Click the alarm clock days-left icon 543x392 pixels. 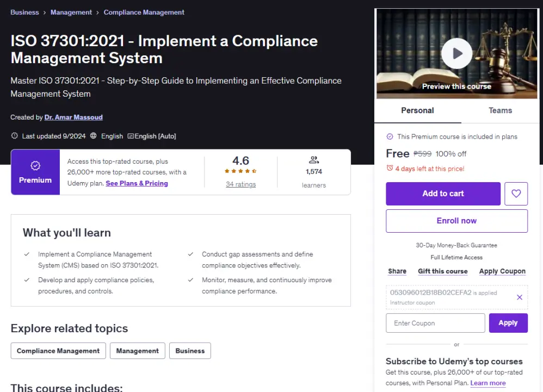[390, 169]
